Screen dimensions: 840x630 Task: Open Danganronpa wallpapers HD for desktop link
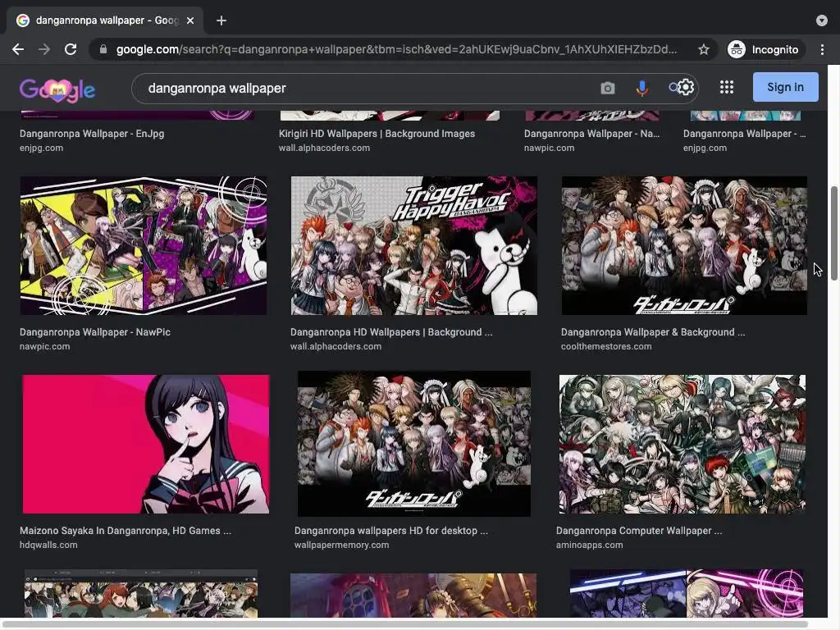click(x=391, y=531)
